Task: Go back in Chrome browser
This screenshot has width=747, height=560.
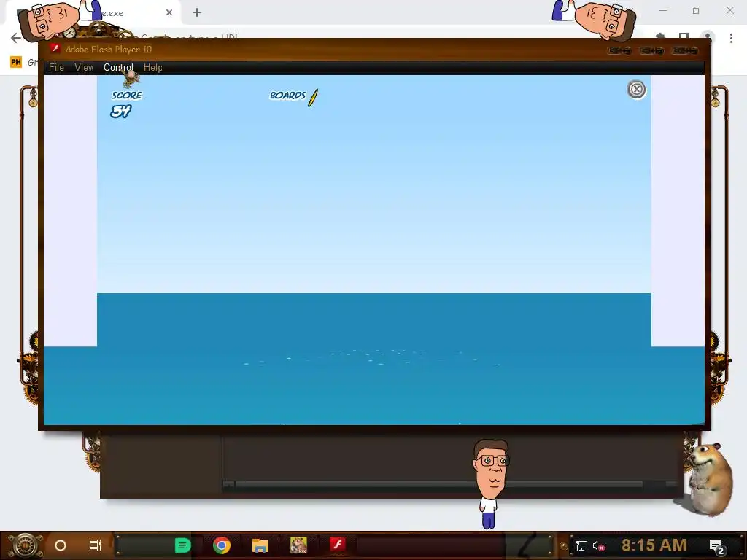Action: click(16, 38)
